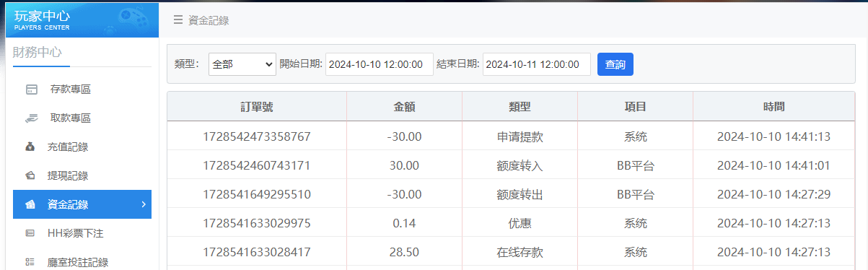This screenshot has height=270, width=868.
Task: Click -30.00 in the 额度转出 row
Action: click(404, 194)
